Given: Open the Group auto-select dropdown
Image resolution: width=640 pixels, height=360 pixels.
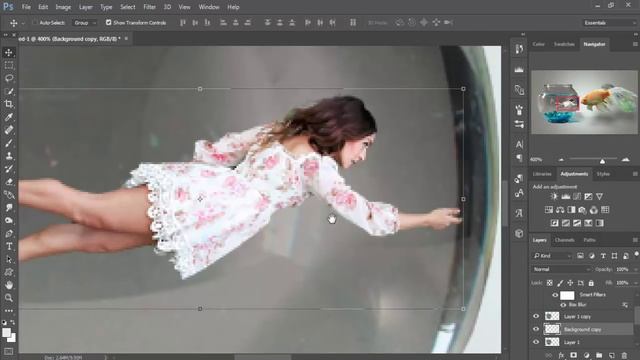Looking at the screenshot, I should coord(85,23).
